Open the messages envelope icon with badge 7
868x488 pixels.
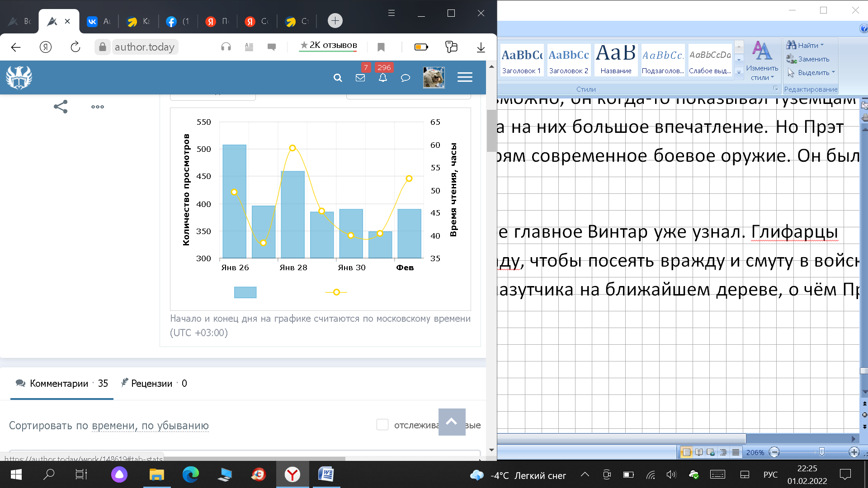point(360,78)
